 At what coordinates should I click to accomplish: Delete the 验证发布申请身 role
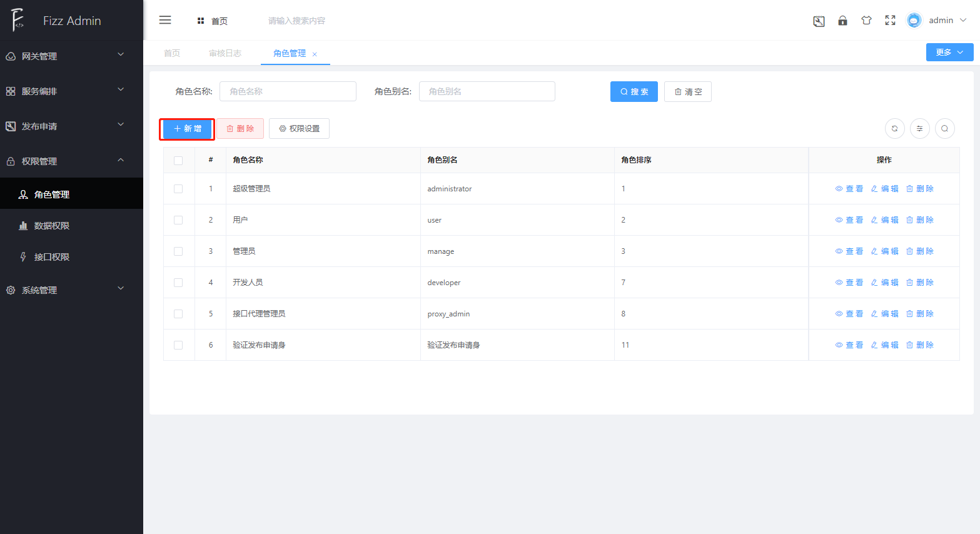920,345
